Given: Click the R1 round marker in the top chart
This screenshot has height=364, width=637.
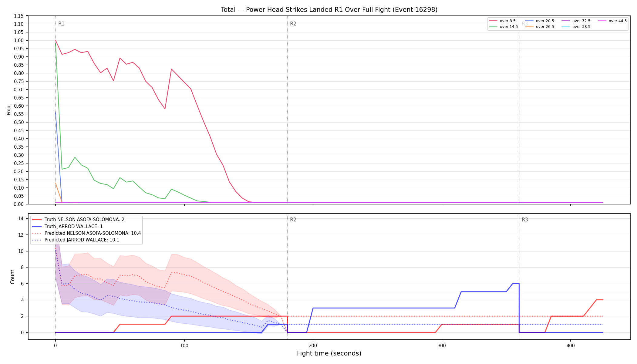Looking at the screenshot, I should pos(61,24).
